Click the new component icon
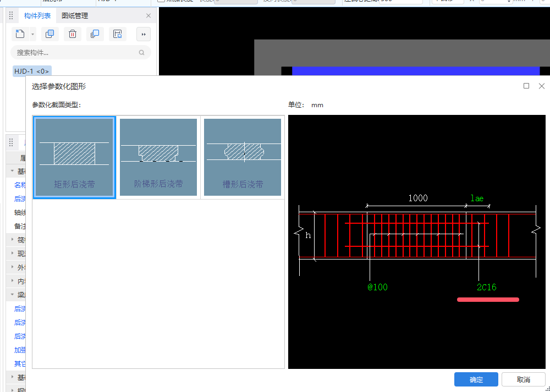Image resolution: width=550 pixels, height=392 pixels. [x=20, y=34]
